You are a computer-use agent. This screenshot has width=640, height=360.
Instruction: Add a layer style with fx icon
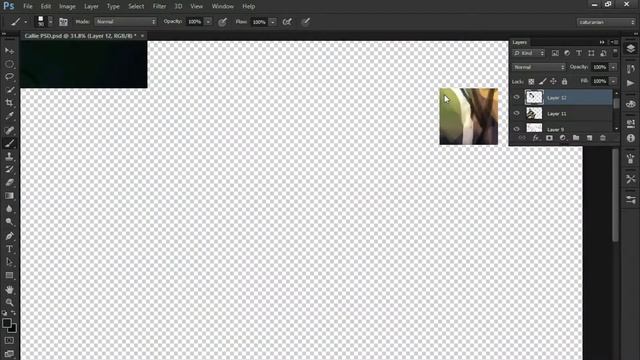point(536,138)
